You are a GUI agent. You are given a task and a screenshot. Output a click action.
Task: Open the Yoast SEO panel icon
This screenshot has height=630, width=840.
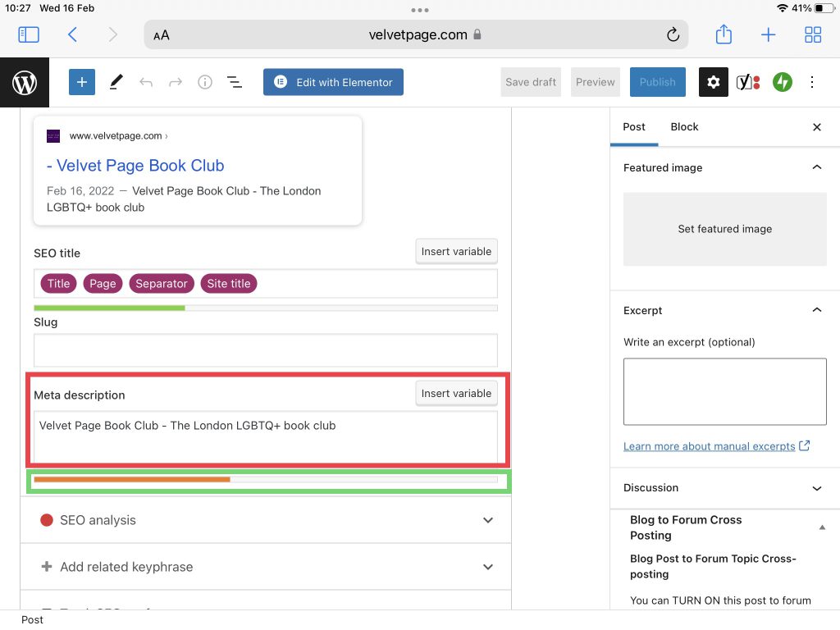748,82
